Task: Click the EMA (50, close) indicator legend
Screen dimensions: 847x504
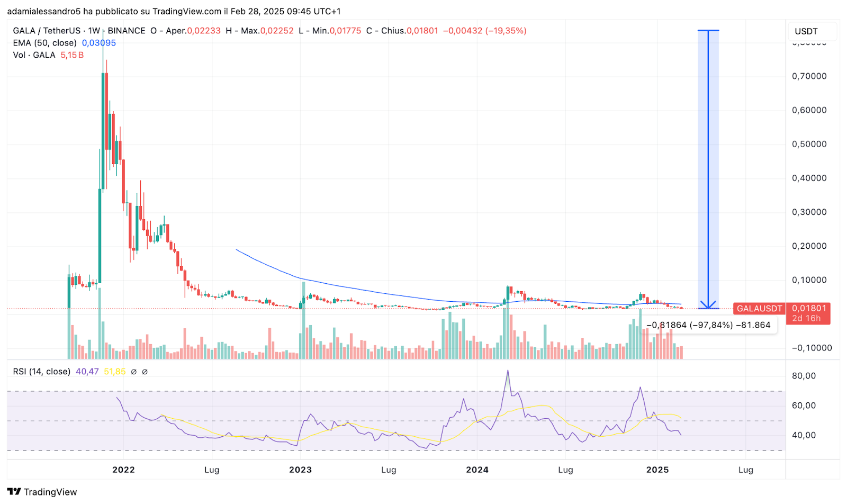Action: point(44,43)
